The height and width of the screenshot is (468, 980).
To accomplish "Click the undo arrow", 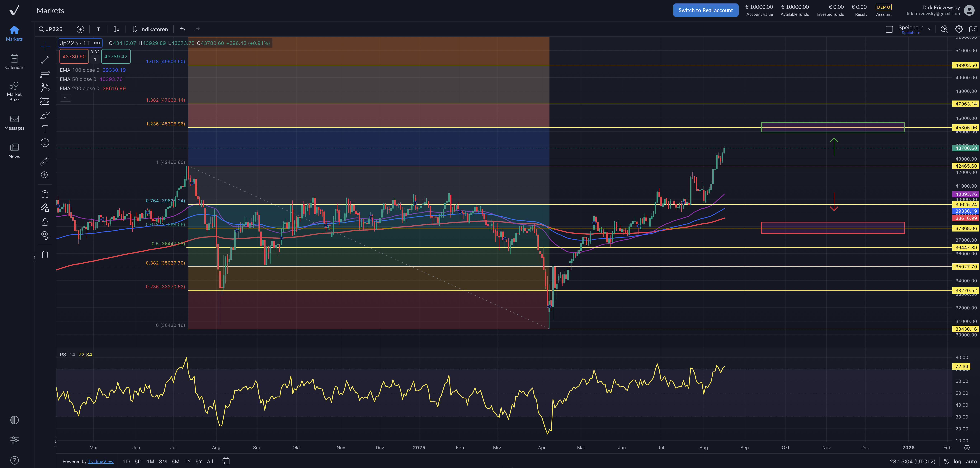I will click(183, 29).
